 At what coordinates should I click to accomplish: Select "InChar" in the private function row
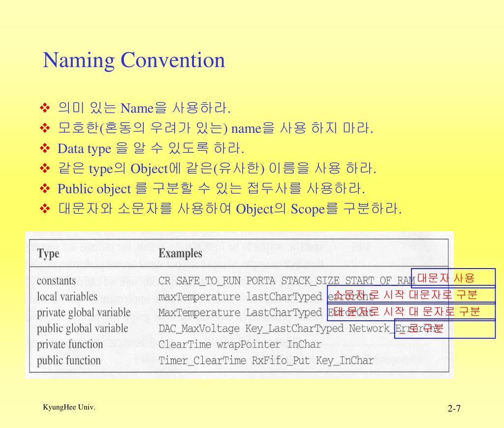click(304, 344)
